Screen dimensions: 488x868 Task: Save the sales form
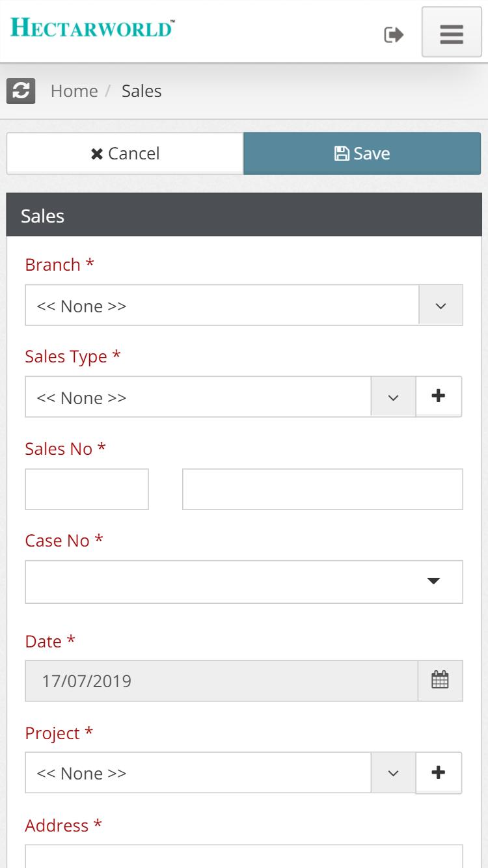point(362,154)
